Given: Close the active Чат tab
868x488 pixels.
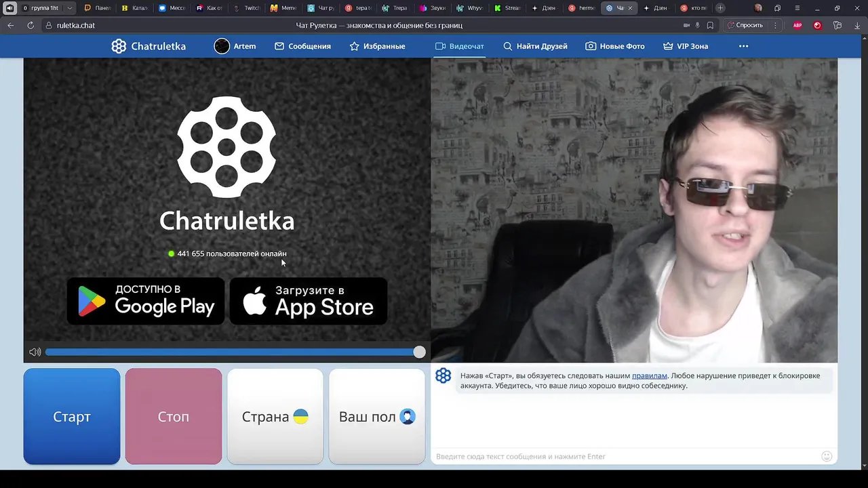Looking at the screenshot, I should (630, 8).
